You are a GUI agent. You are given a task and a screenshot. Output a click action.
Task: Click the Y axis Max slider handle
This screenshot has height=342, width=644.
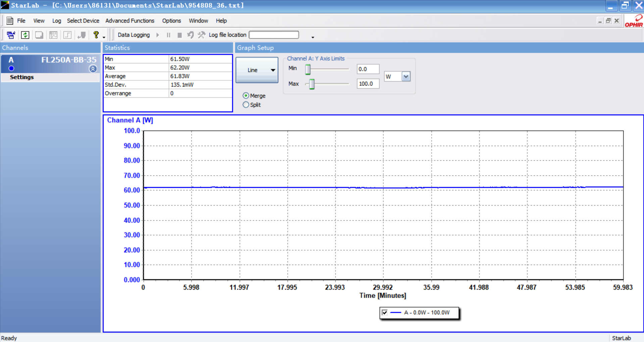point(312,84)
